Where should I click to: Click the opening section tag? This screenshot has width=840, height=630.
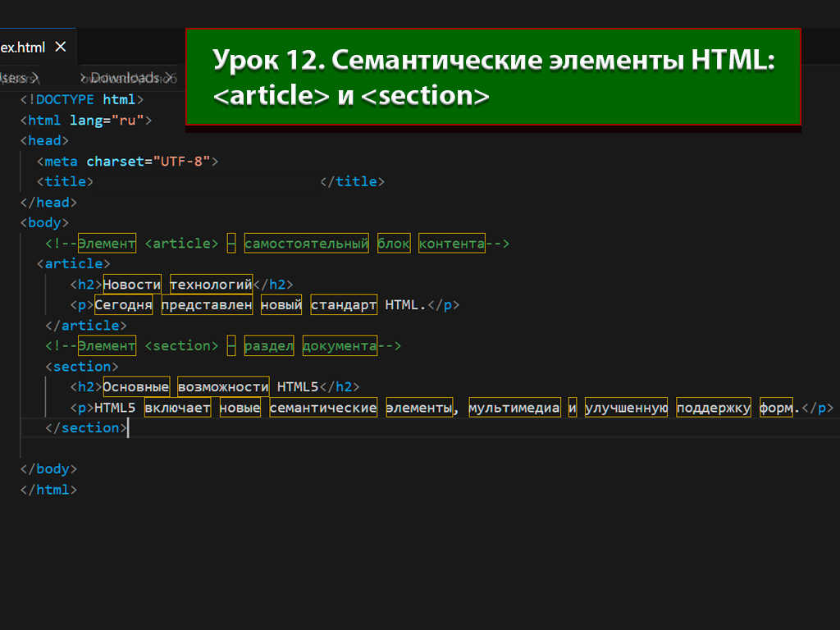pos(81,367)
